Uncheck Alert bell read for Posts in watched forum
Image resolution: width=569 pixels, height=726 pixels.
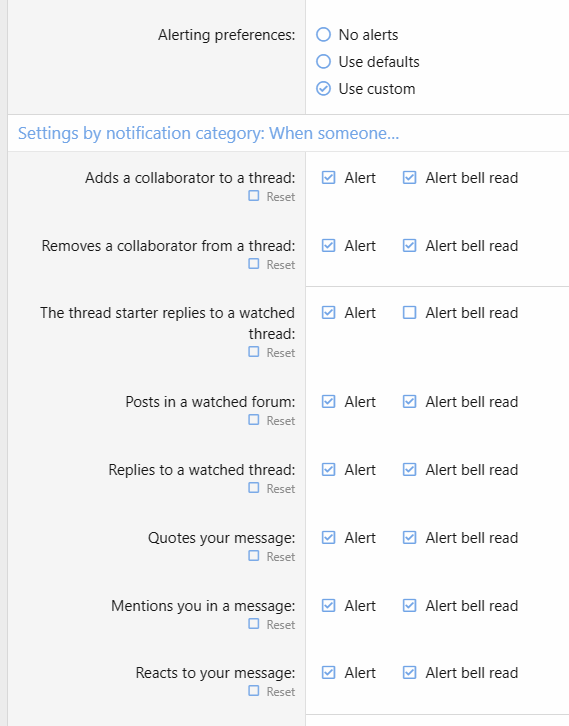click(x=409, y=401)
